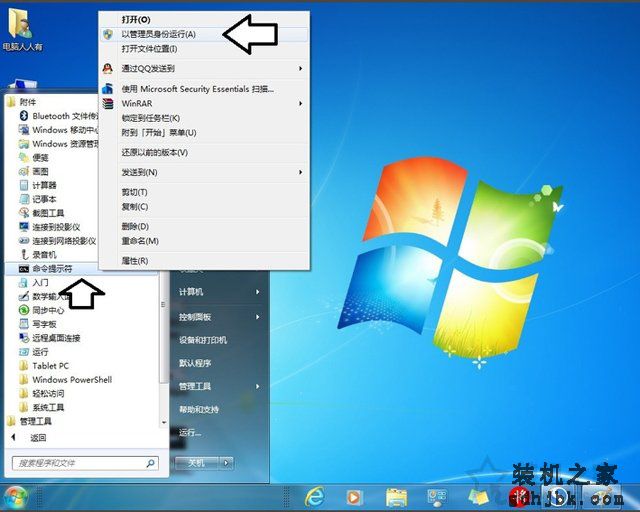Open the 截图工具 snipping tool icon
640x512 pixels.
tap(24, 213)
